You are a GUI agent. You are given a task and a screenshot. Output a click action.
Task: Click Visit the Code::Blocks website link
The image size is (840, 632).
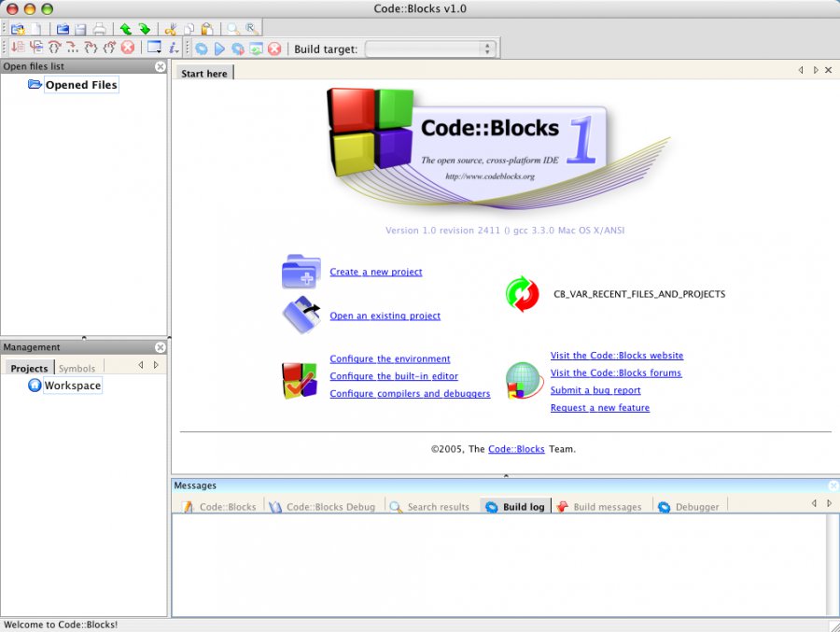[617, 356]
